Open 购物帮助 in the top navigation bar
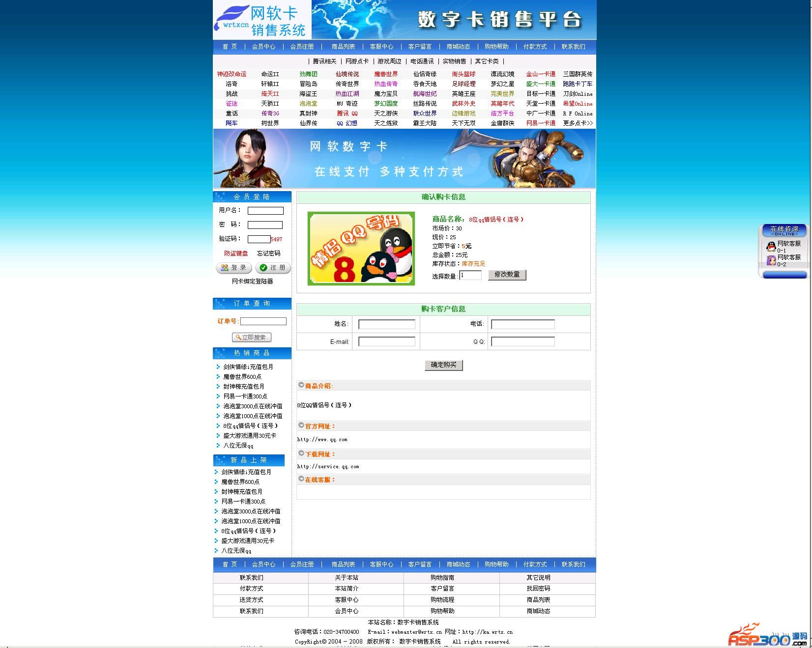This screenshot has height=648, width=812. (x=496, y=47)
